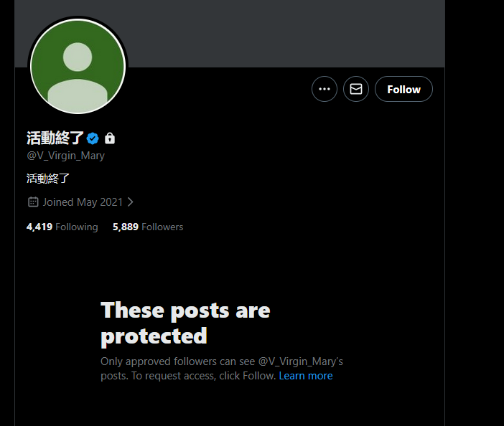
Task: Open the three-dot more options menu
Action: coord(325,89)
